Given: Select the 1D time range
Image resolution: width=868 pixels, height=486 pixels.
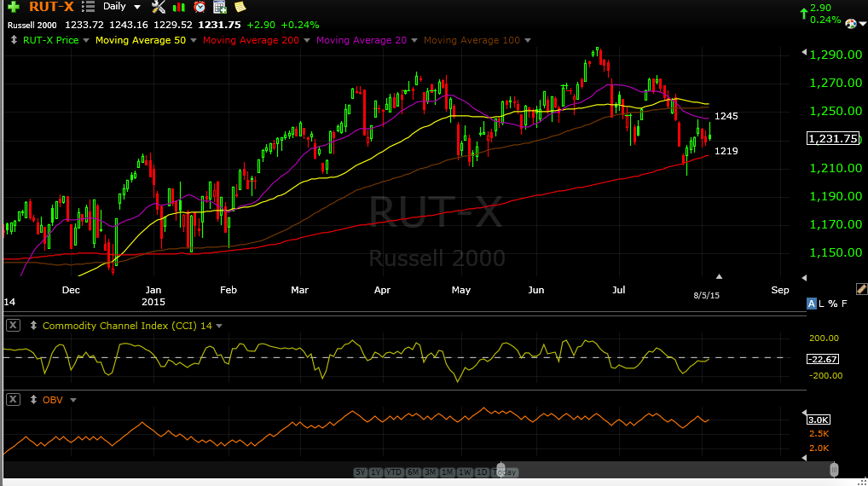Looking at the screenshot, I should [482, 472].
